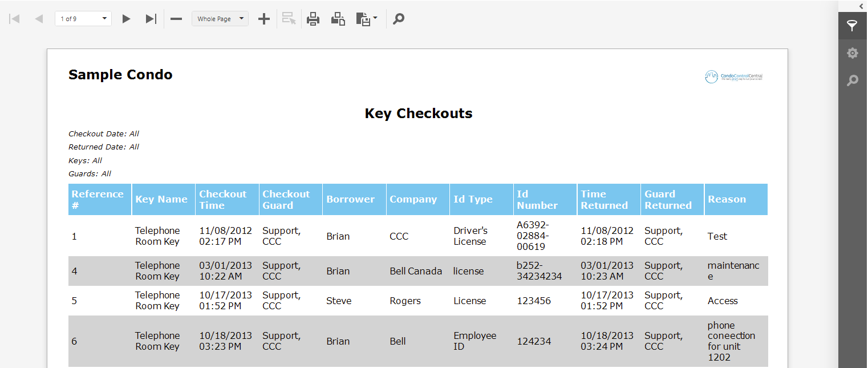This screenshot has width=868, height=368.
Task: Navigate to the next page
Action: point(126,18)
